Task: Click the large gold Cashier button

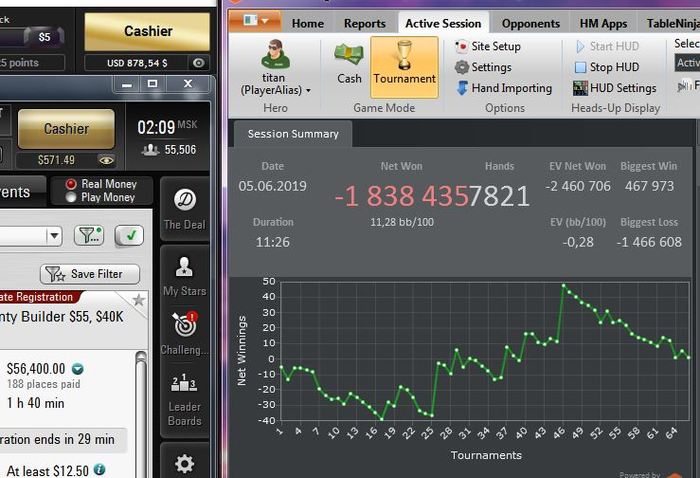Action: pyautogui.click(x=147, y=31)
